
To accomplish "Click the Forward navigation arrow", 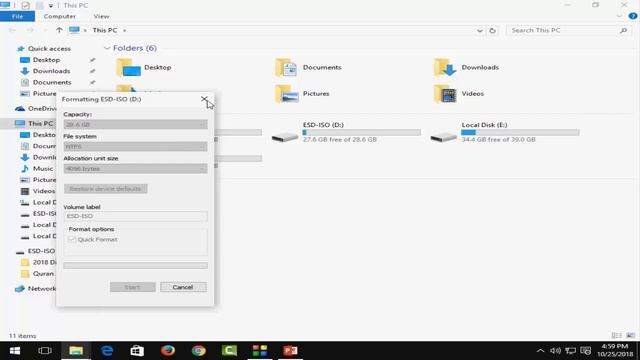I will 30,30.
